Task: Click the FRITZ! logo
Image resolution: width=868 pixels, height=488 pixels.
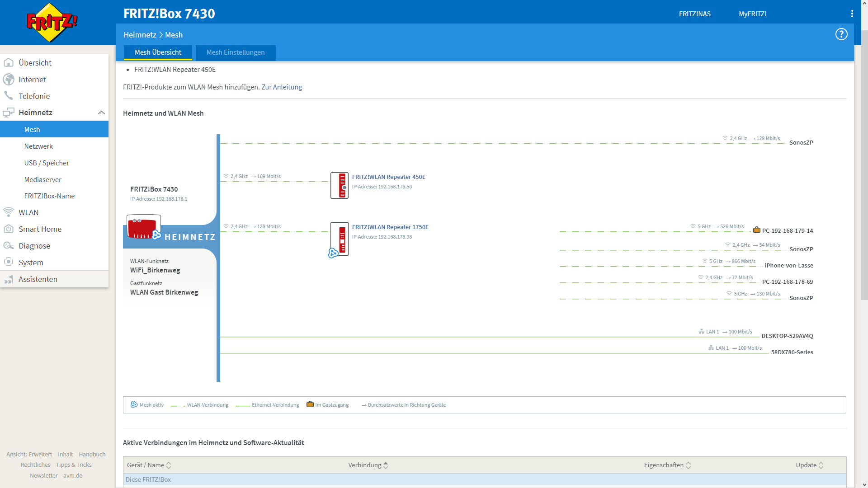Action: pyautogui.click(x=52, y=23)
